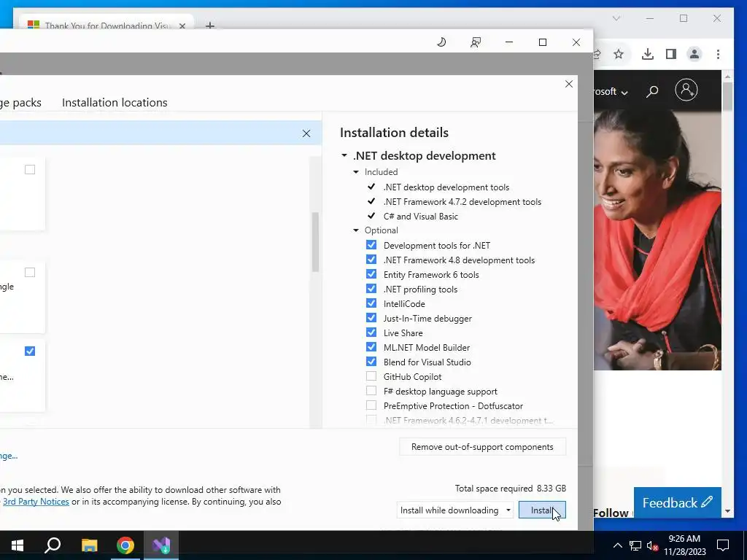747x560 pixels.
Task: Collapse the .NET desktop development section
Action: click(x=344, y=156)
